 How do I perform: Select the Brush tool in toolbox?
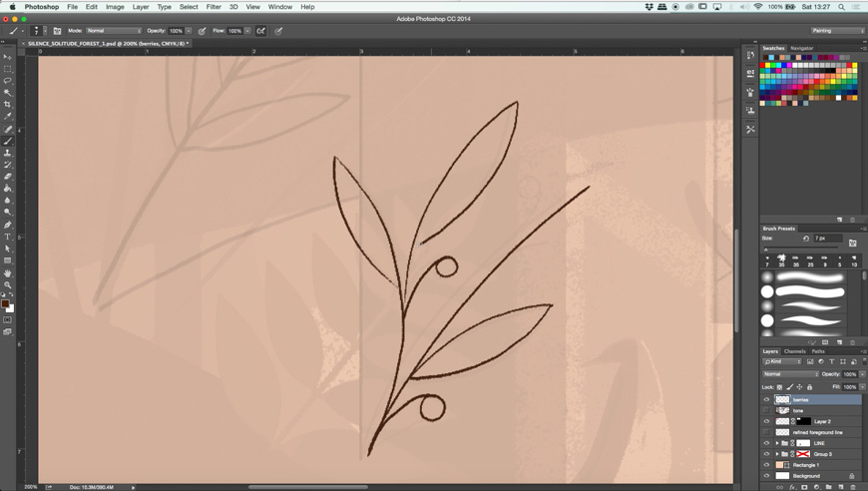click(7, 141)
